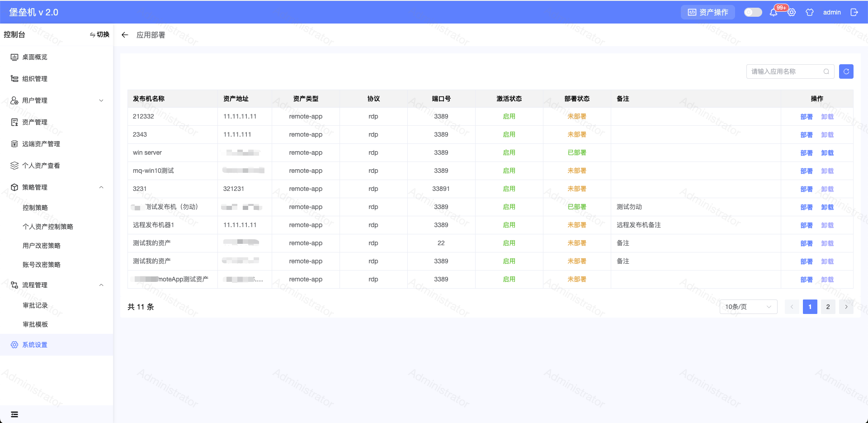The image size is (868, 423).
Task: Click 部署 for row 2343
Action: 807,135
